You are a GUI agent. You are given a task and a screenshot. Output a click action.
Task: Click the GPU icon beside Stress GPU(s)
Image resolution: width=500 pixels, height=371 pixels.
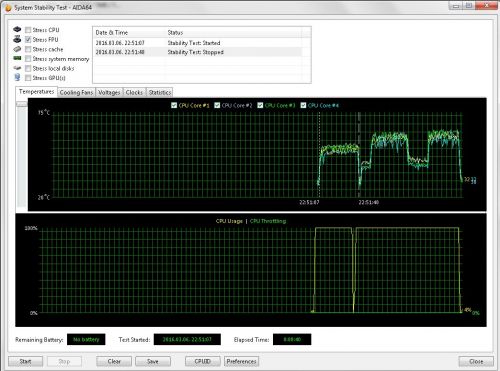[17, 77]
